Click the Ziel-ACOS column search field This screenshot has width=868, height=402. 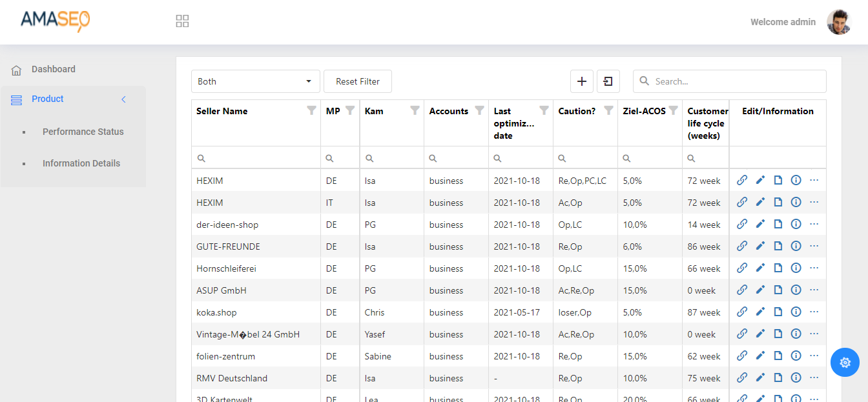coord(650,158)
